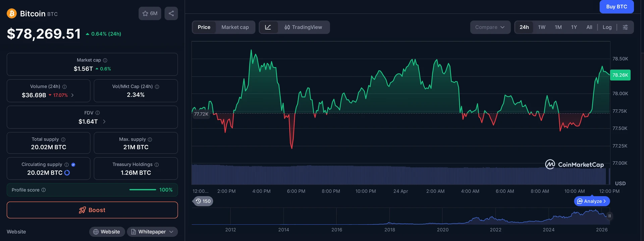Add Bitcoin to watchlist star button
The image size is (644, 241).
(x=150, y=13)
